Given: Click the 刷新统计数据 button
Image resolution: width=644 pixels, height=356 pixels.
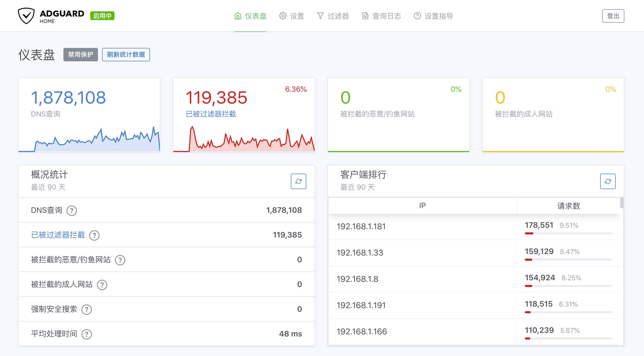Looking at the screenshot, I should coord(126,55).
